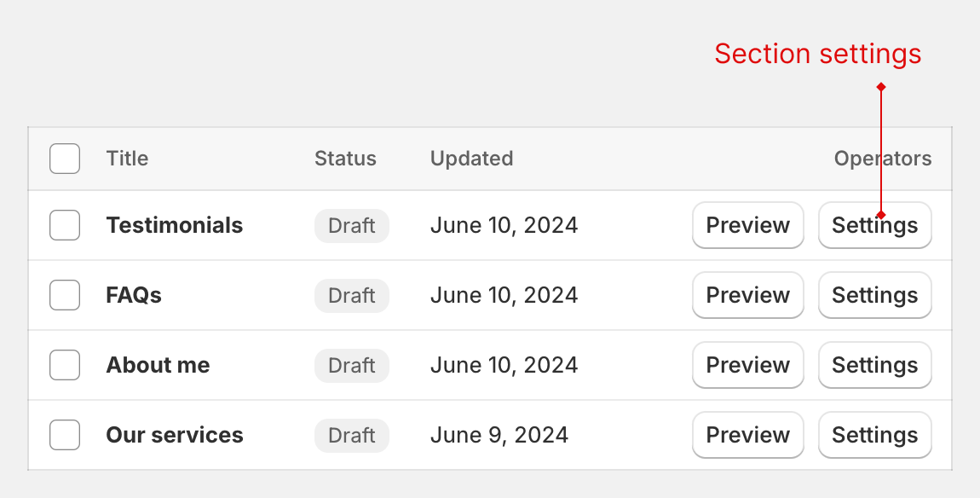Preview the Testimonials section
Screen dimensions: 980x498
coord(747,225)
